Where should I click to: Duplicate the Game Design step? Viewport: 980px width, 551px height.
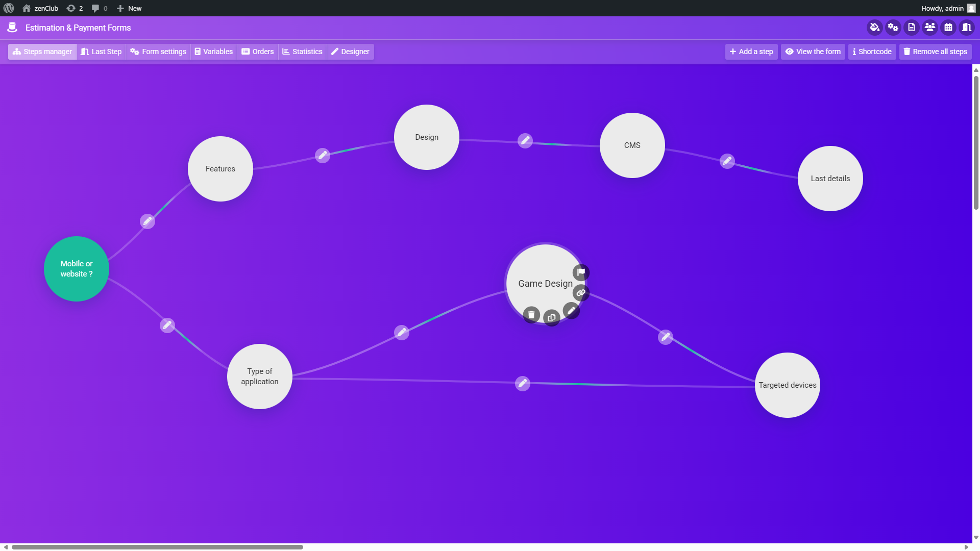[x=552, y=318]
